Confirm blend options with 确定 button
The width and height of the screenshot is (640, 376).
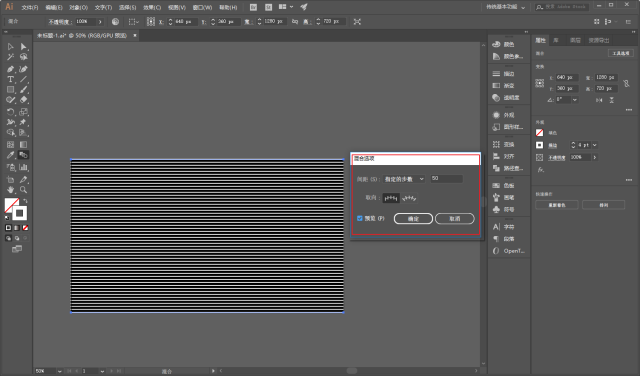[x=413, y=219]
